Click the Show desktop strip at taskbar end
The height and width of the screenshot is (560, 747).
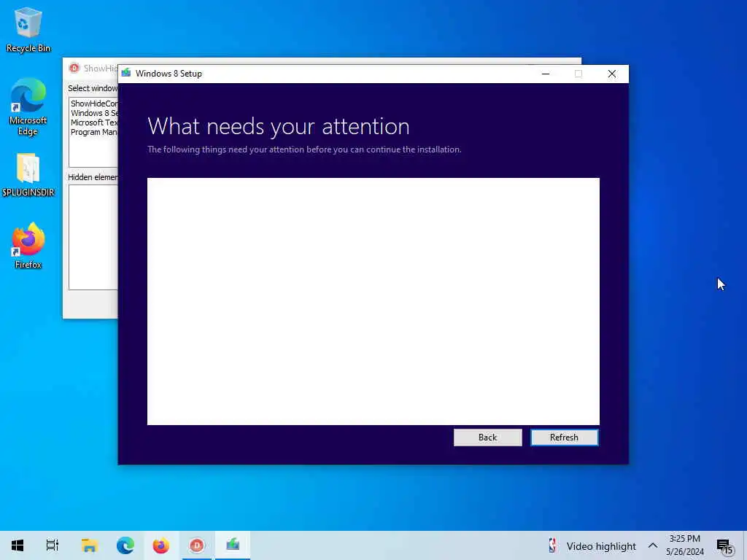click(x=745, y=545)
